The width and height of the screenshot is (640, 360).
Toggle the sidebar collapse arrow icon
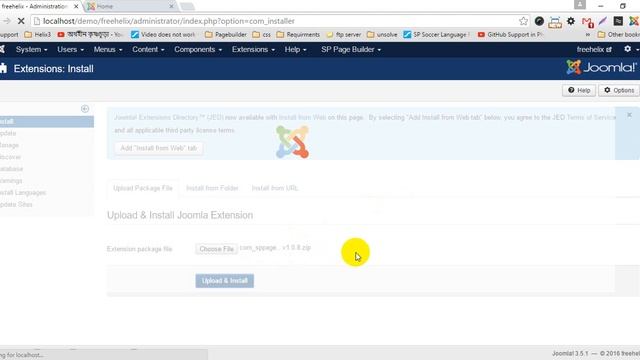pos(85,109)
